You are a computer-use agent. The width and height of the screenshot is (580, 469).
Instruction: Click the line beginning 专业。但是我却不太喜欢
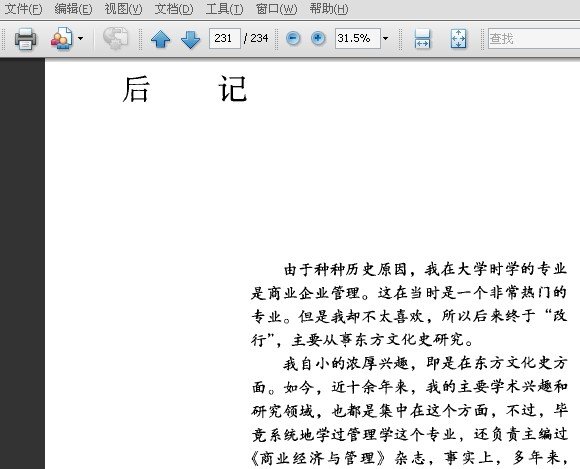[409, 317]
